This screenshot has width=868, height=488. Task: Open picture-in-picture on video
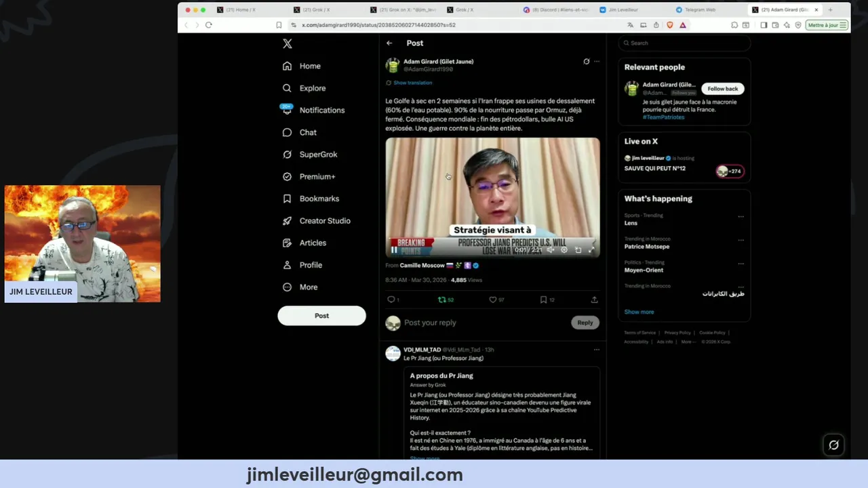coord(578,249)
